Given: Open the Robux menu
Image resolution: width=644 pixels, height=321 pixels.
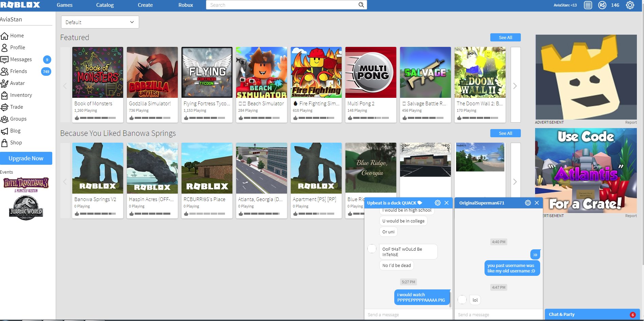Looking at the screenshot, I should click(186, 5).
